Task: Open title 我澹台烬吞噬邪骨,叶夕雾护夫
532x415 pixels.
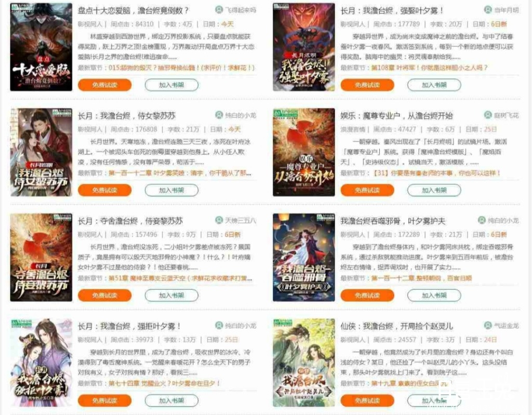Action: pos(393,221)
